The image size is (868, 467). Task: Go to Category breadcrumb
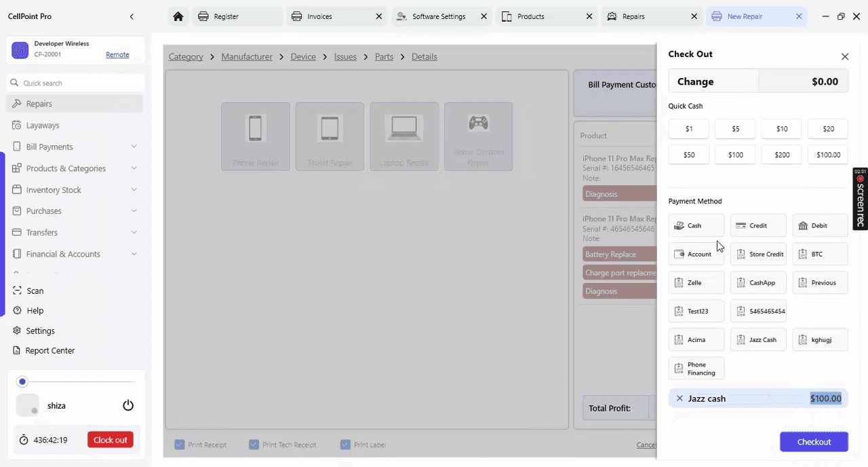click(x=186, y=56)
